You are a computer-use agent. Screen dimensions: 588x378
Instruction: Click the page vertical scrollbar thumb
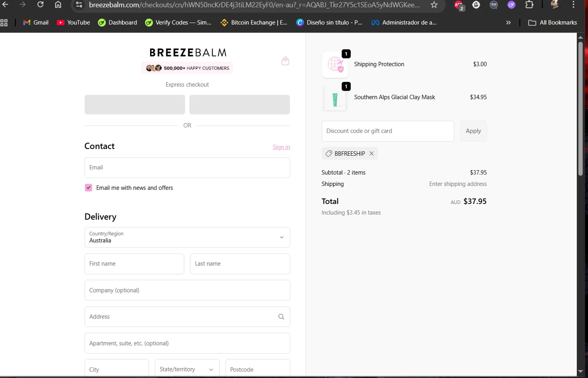click(581, 108)
